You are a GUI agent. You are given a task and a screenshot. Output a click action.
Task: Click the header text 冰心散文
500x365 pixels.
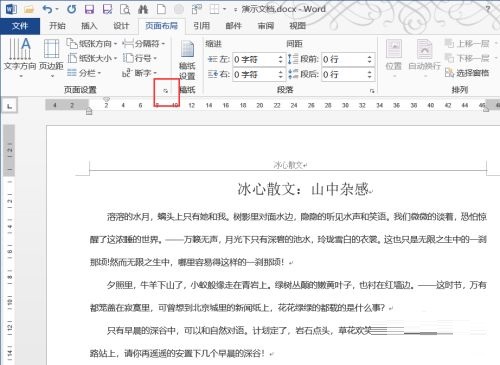(288, 165)
